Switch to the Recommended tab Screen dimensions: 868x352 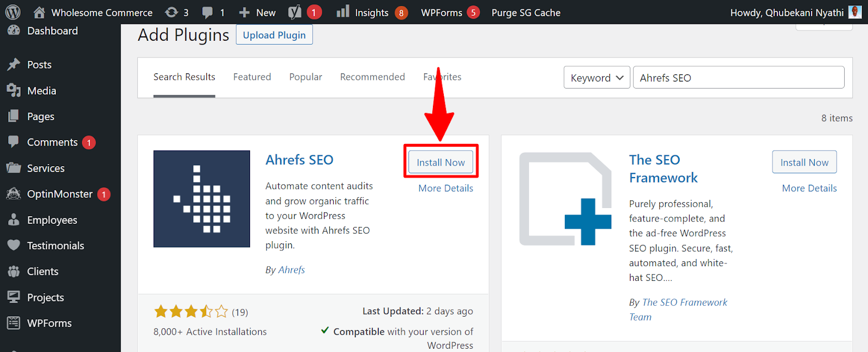[x=373, y=77]
